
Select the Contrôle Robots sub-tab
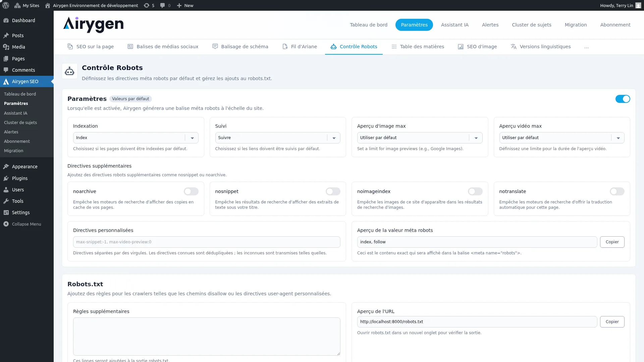coord(354,47)
